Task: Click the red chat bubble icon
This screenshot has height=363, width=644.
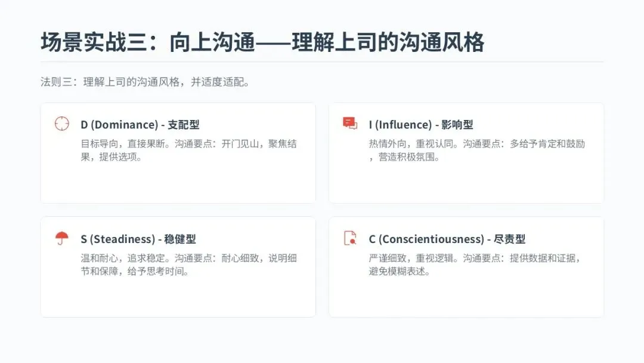Action: pyautogui.click(x=350, y=124)
